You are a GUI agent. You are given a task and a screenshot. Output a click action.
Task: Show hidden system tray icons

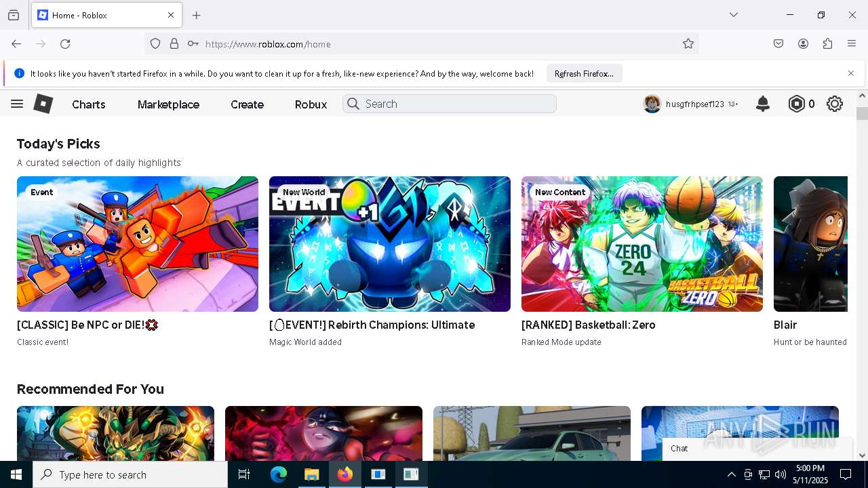731,474
